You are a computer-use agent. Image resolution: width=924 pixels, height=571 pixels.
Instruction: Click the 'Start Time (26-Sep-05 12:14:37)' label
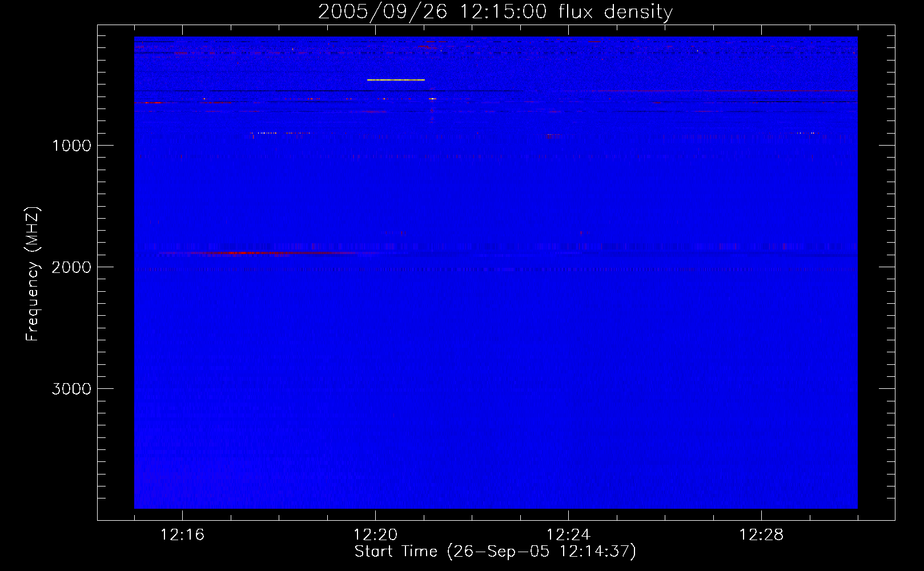[495, 552]
